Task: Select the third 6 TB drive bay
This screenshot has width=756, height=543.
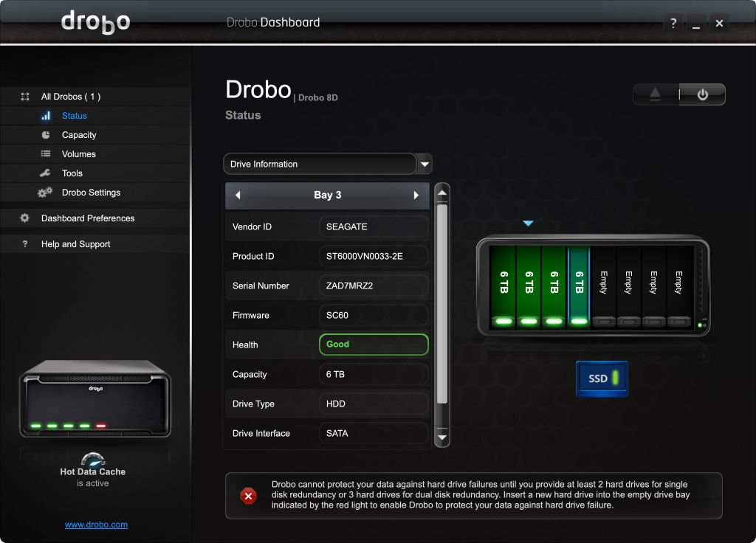Action: [x=554, y=288]
